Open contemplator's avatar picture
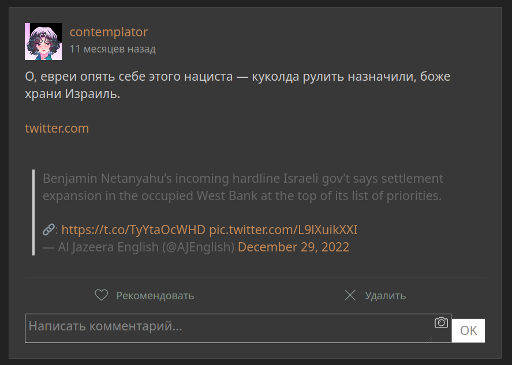 pyautogui.click(x=43, y=41)
